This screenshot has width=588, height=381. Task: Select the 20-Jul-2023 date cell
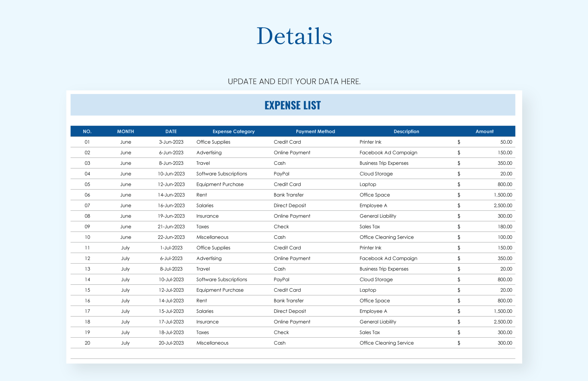tap(171, 343)
